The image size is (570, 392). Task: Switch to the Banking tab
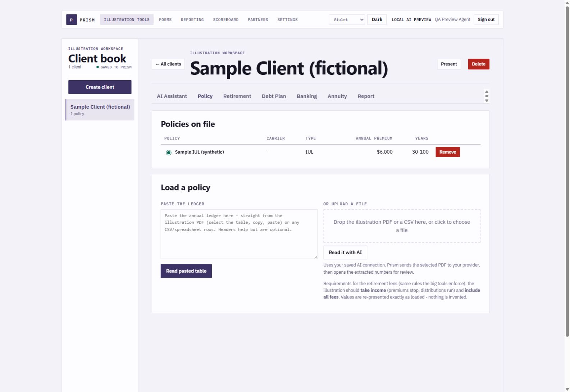pos(307,96)
